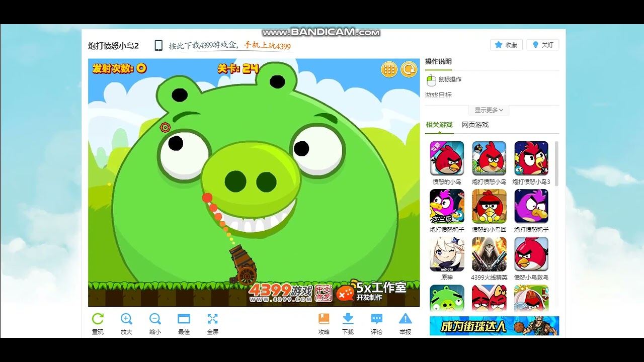Open the 愤怒小鸟救鸟 game thumbnail
The height and width of the screenshot is (362, 644).
tap(531, 254)
